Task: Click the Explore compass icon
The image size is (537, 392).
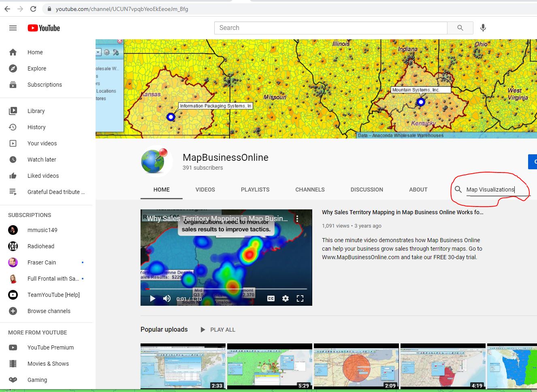Action: pyautogui.click(x=13, y=68)
